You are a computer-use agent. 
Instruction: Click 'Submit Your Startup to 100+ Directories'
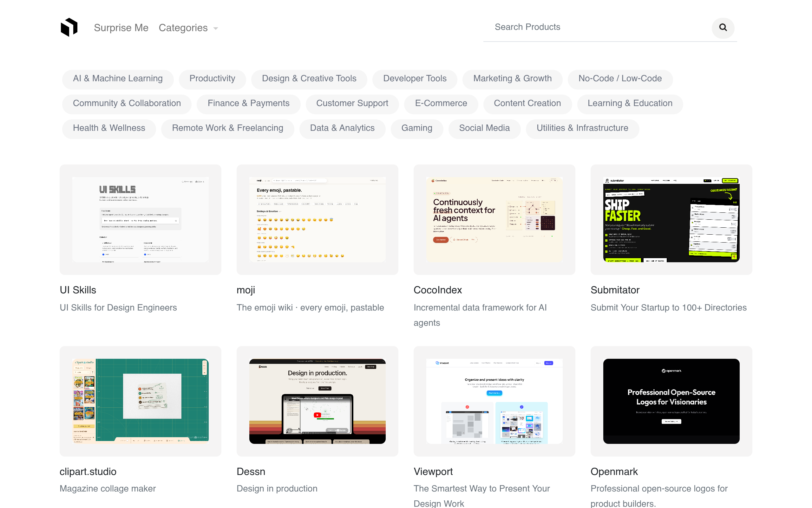(669, 307)
